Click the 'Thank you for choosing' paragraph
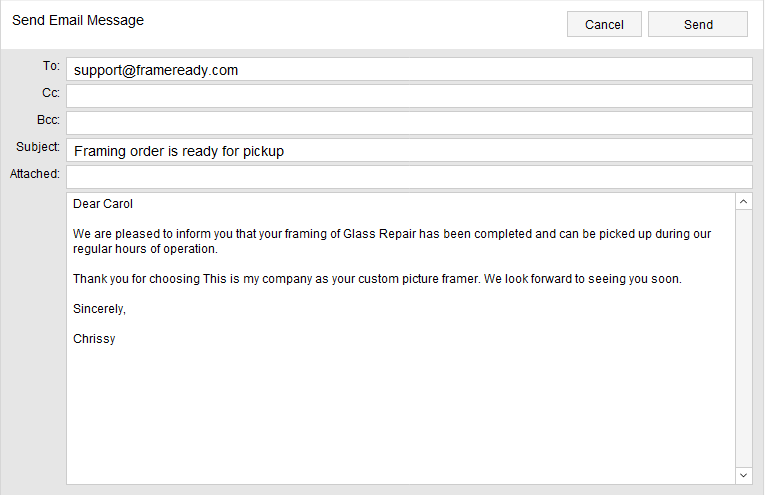Viewport: 765px width, 495px height. pos(377,279)
